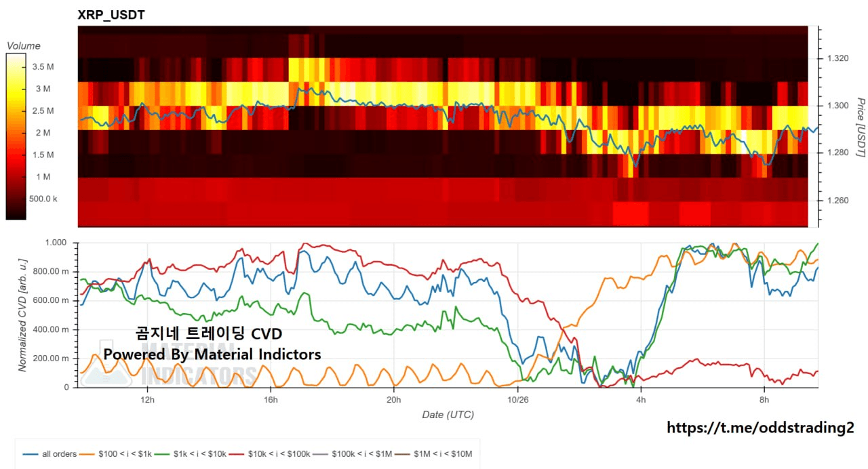Image resolution: width=868 pixels, height=469 pixels.
Task: Toggle the "all orders" legend entry
Action: coord(50,453)
